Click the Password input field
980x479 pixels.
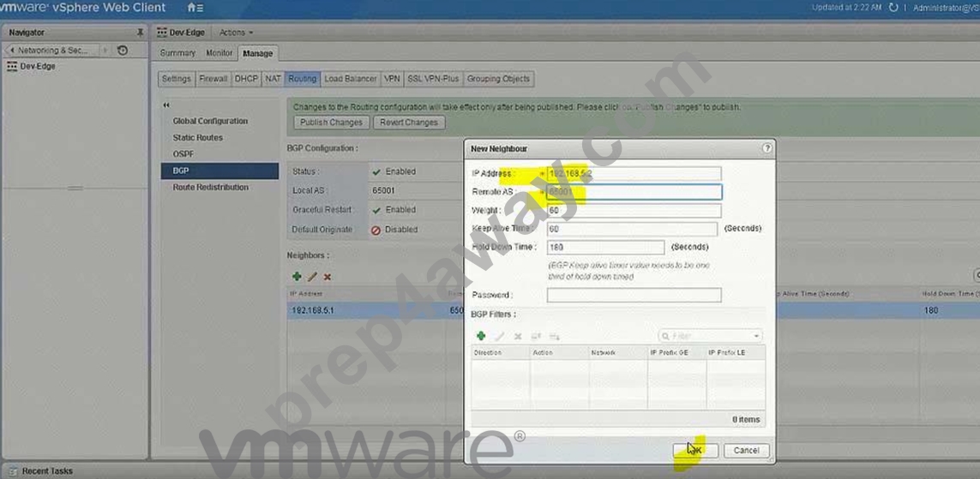coord(634,295)
